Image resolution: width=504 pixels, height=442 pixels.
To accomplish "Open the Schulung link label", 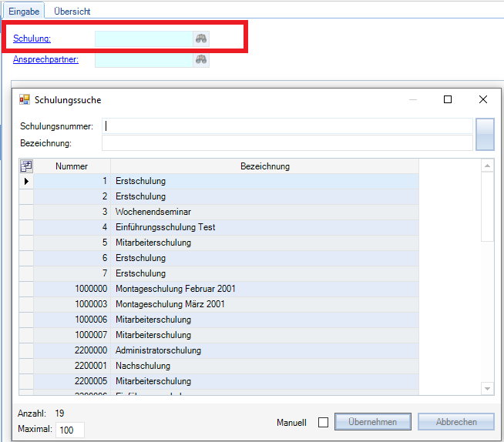I will pyautogui.click(x=32, y=39).
